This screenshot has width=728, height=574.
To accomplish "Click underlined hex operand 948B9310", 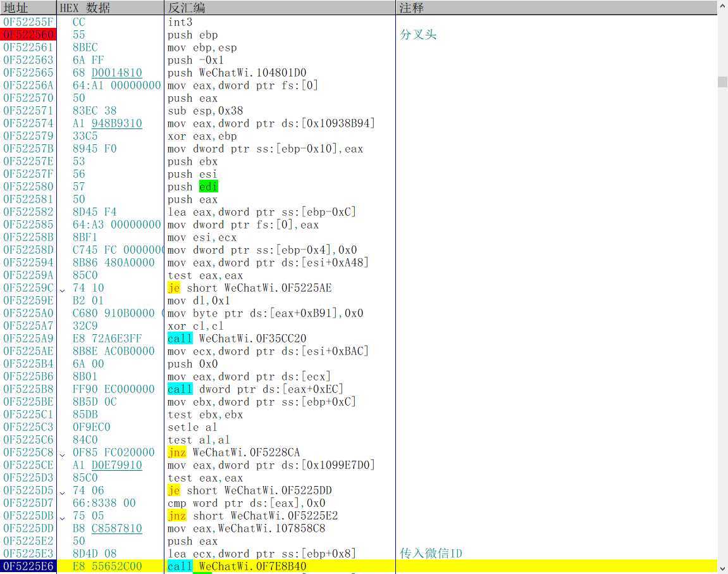I will (x=116, y=123).
